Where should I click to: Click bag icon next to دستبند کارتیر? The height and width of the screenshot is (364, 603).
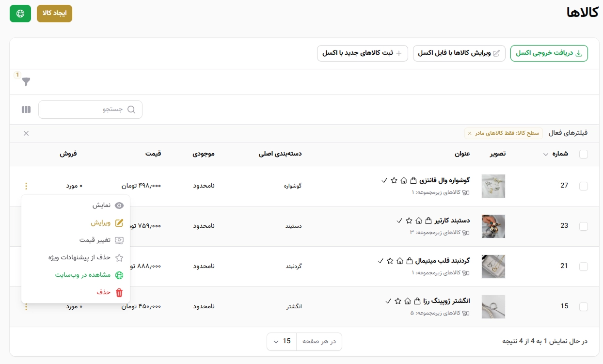tap(428, 221)
